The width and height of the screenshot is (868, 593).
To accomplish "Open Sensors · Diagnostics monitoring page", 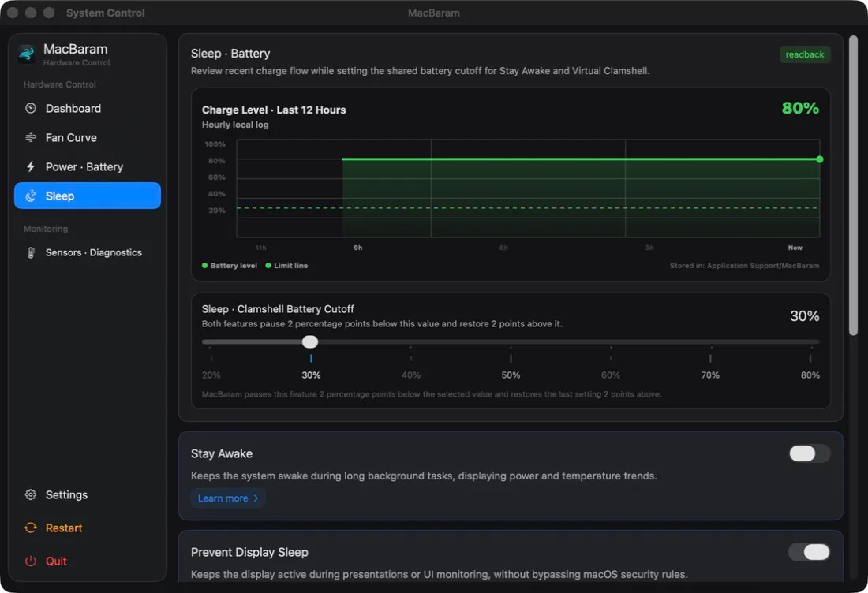I will tap(88, 253).
